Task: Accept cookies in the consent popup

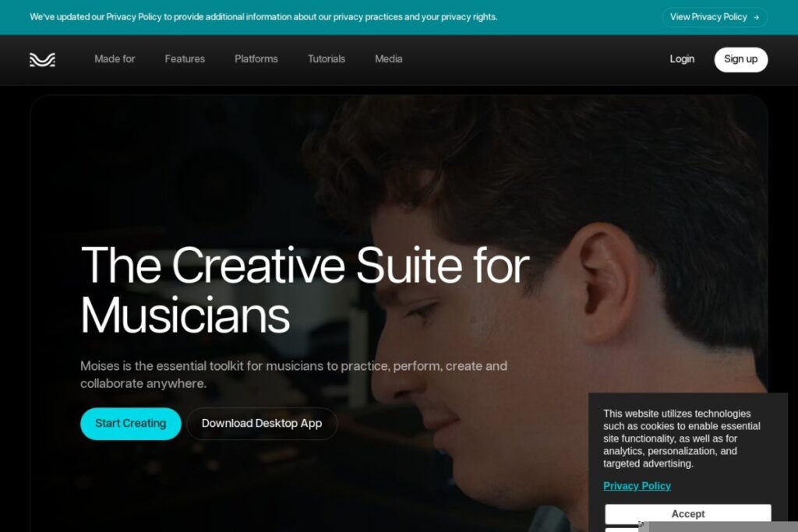Action: point(687,513)
